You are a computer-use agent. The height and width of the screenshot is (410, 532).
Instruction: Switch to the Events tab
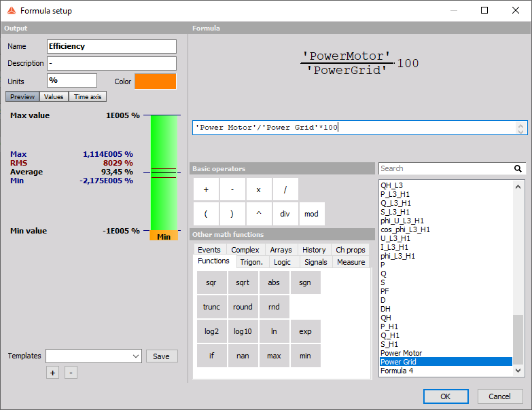(x=209, y=250)
